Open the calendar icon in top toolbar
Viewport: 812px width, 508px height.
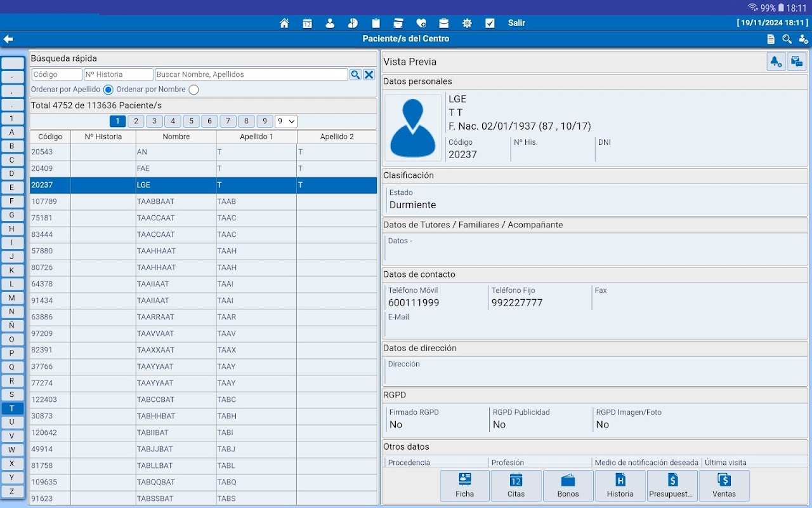(x=307, y=23)
